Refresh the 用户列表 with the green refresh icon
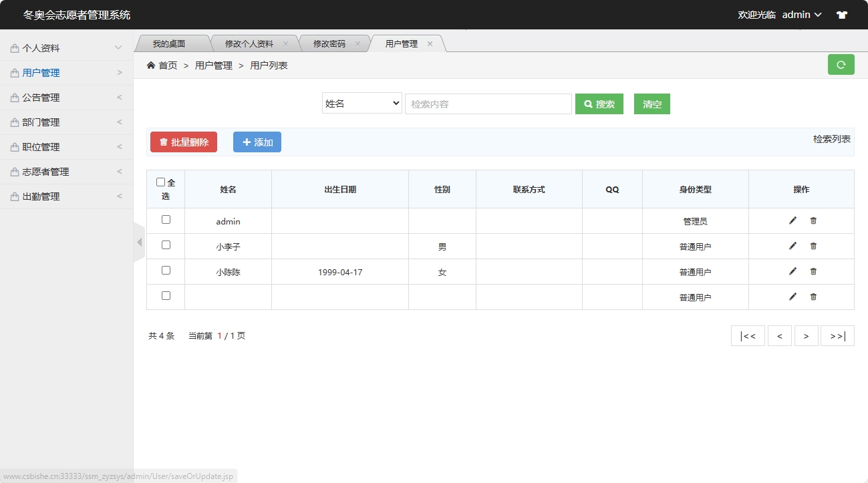This screenshot has height=483, width=868. coord(841,64)
